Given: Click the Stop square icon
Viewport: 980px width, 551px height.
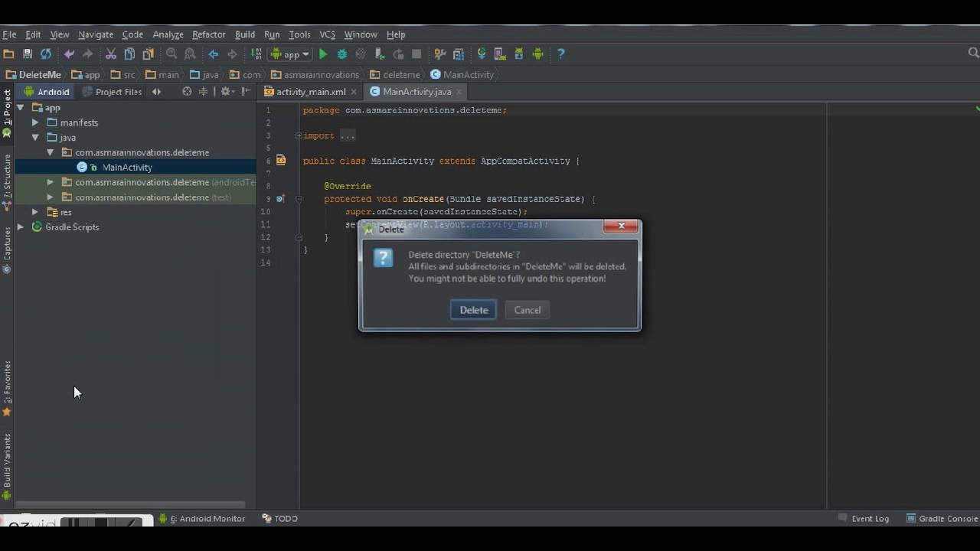Looking at the screenshot, I should point(416,54).
